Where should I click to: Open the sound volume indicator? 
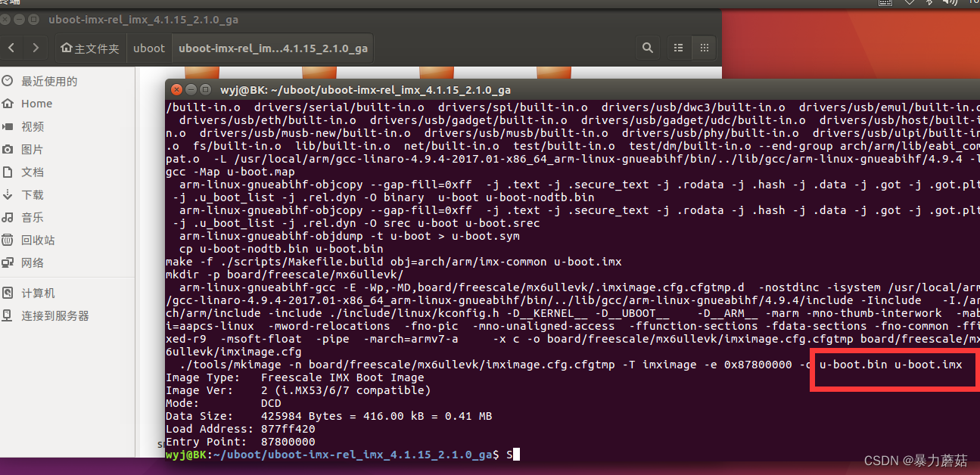(x=950, y=4)
